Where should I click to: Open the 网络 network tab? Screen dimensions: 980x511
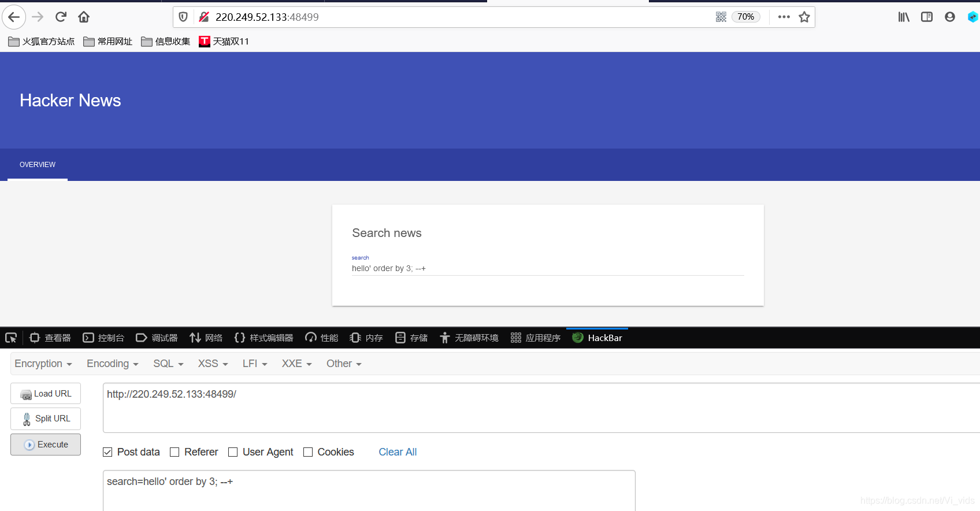(x=206, y=338)
